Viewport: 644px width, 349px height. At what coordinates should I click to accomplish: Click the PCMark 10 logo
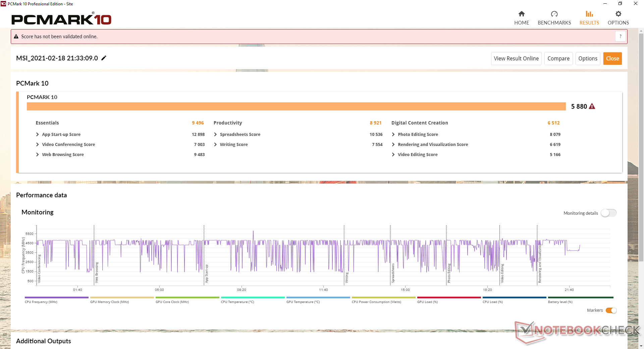(61, 19)
